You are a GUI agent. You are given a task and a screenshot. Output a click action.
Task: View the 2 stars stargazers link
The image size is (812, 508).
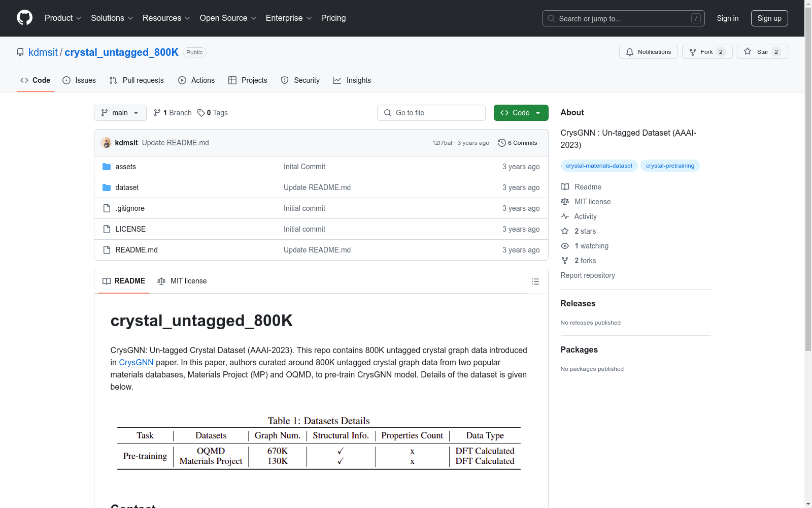pos(579,231)
